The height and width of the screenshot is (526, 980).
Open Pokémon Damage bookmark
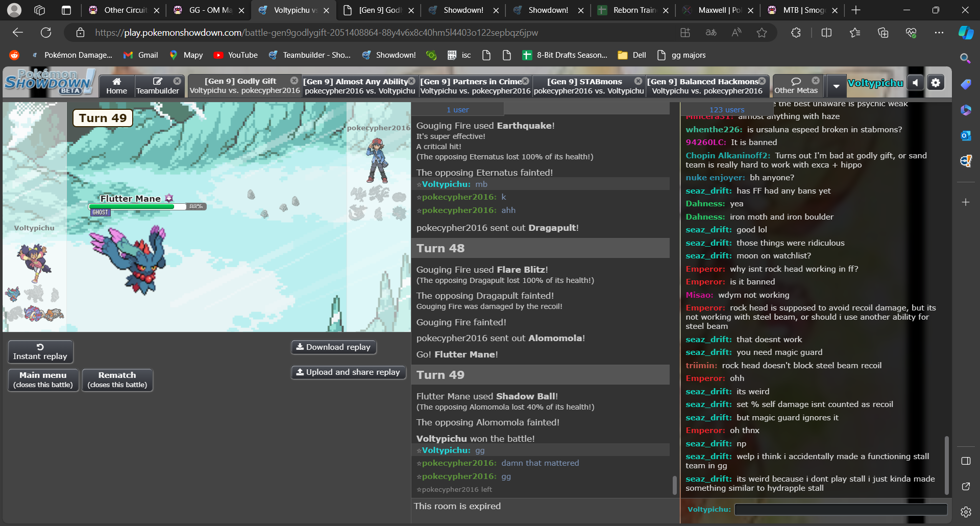[x=71, y=55]
